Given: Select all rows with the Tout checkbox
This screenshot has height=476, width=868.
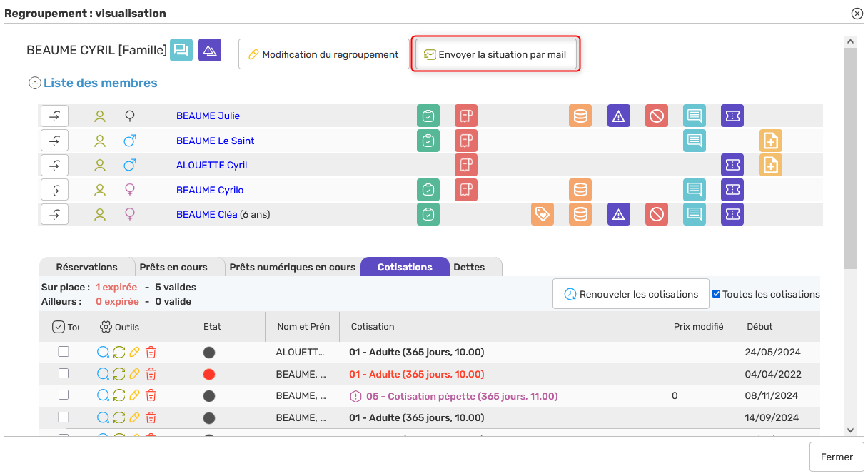Looking at the screenshot, I should tap(59, 326).
